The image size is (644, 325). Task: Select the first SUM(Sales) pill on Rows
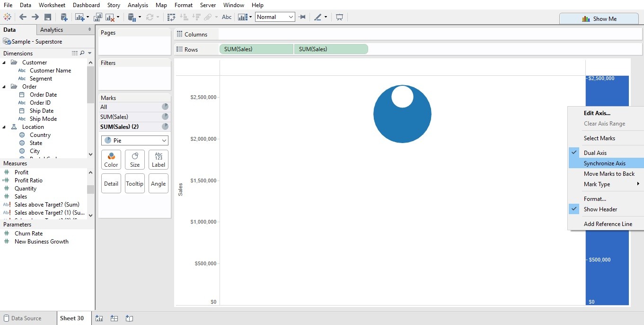256,49
